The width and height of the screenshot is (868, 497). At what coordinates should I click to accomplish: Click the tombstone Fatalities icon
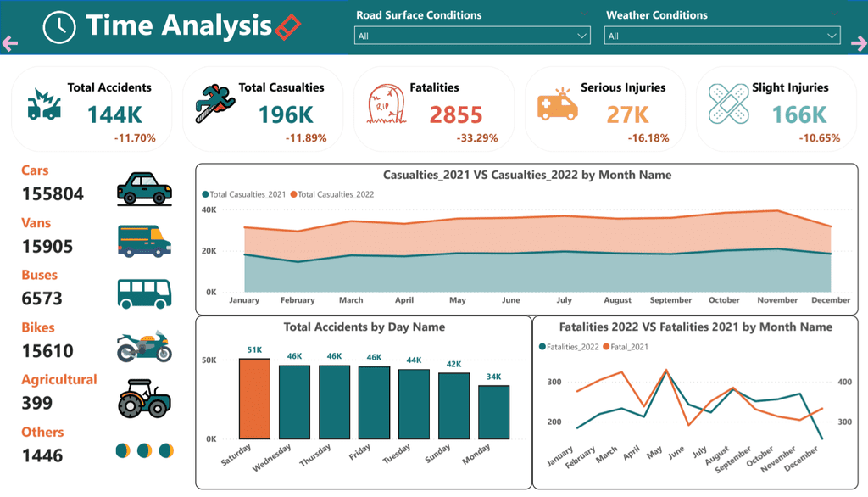point(387,104)
